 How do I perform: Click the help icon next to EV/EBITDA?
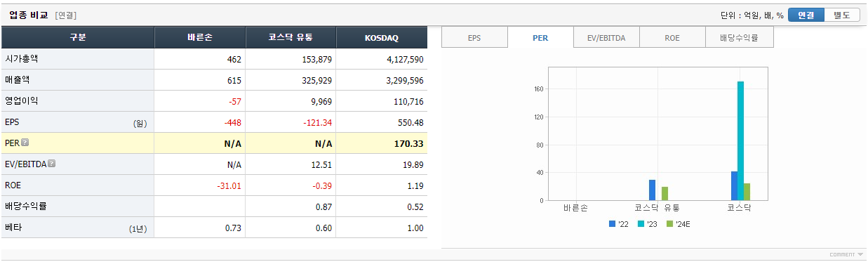(x=51, y=164)
